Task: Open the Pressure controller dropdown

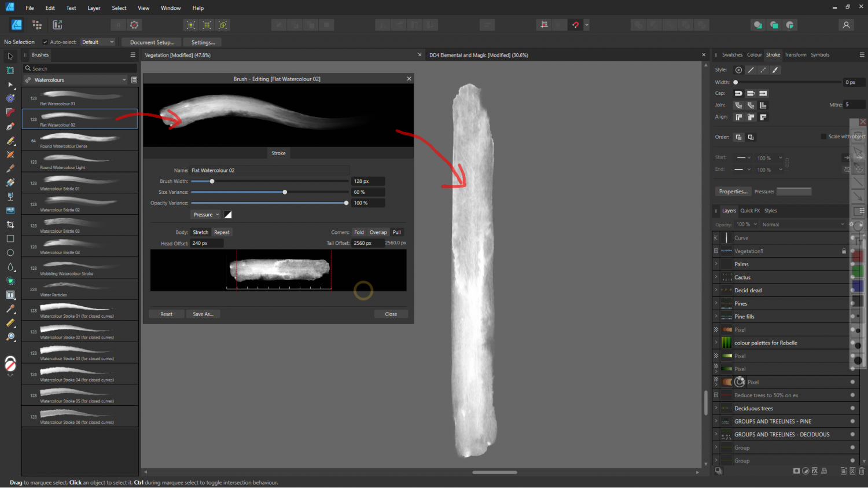Action: (205, 215)
